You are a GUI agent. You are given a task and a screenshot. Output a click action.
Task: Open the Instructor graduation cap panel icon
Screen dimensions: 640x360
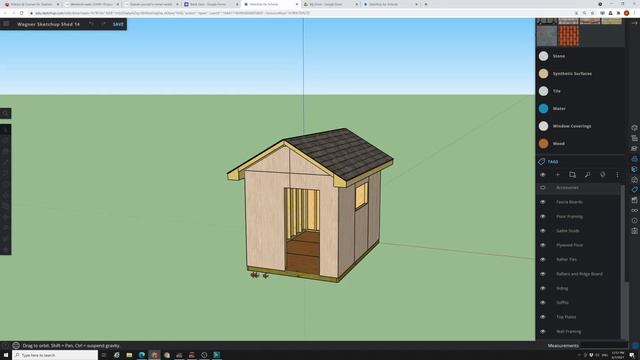634,148
